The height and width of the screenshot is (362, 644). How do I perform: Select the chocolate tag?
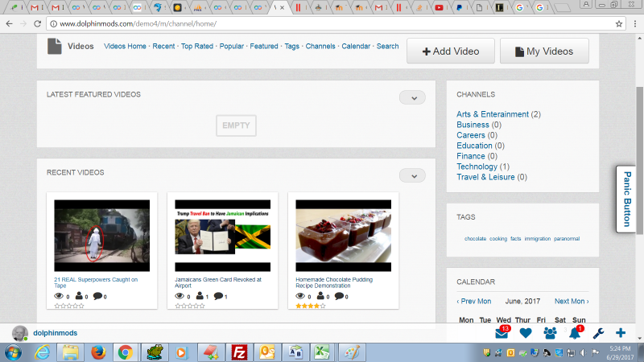point(475,238)
